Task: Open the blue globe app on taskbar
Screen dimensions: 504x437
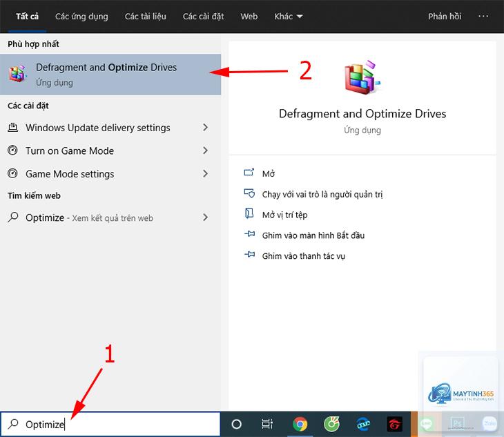Action: click(363, 424)
